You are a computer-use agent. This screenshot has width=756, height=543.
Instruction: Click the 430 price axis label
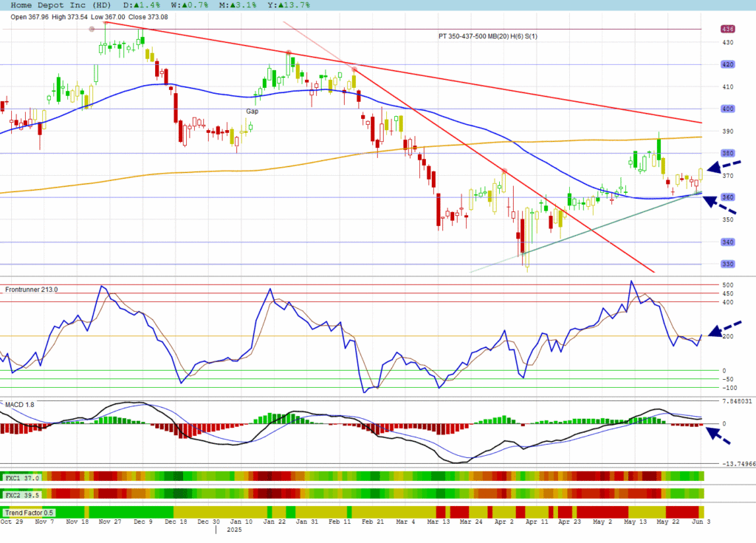(x=727, y=42)
